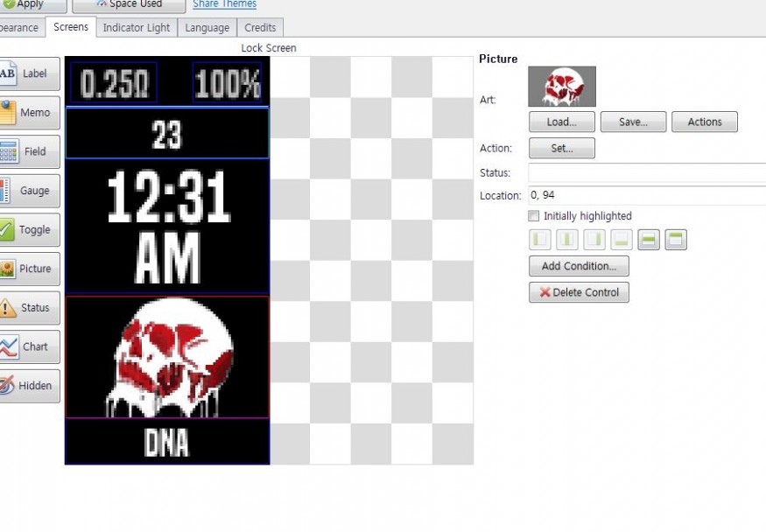Select the DNA label on the canvas
This screenshot has height=532, width=766.
[167, 442]
